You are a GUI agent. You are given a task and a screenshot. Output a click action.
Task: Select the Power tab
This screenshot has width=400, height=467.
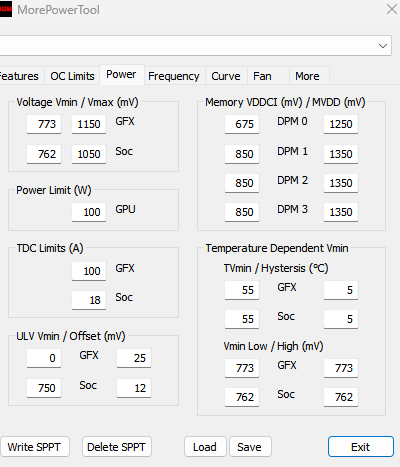[x=121, y=74]
